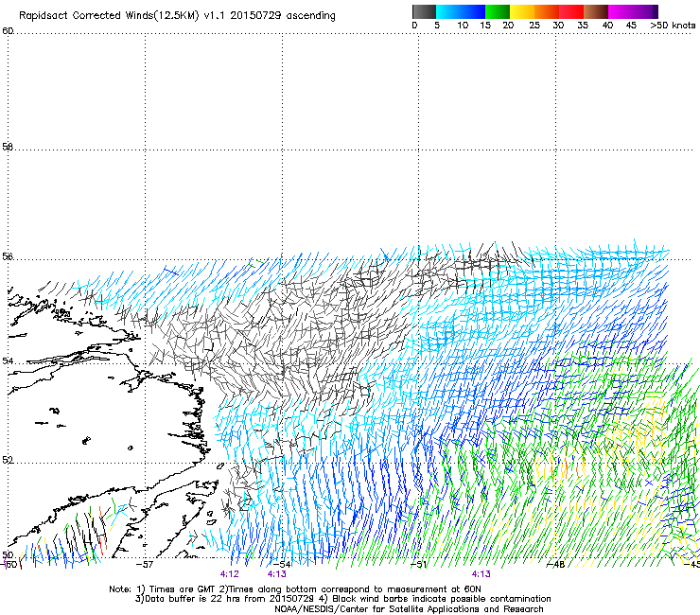Click the orange 25-30 knots color segment
The width and height of the screenshot is (700, 615).
coord(547,11)
